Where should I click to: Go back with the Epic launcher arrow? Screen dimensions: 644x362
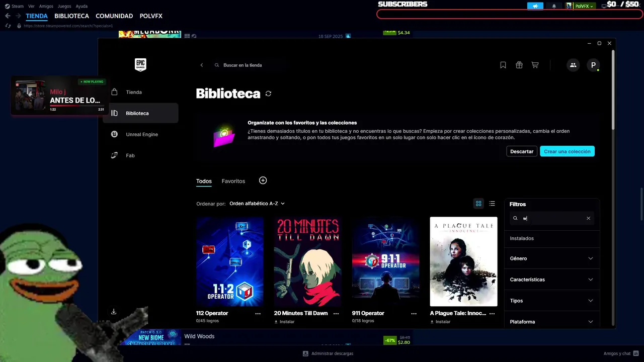click(202, 65)
